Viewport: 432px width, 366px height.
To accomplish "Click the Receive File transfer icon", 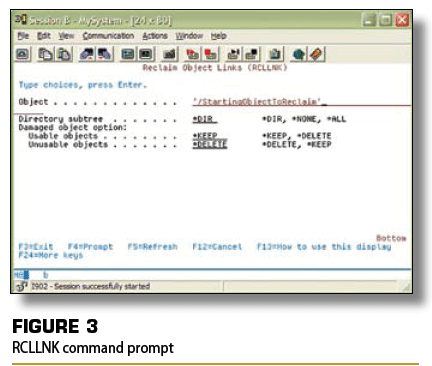I will point(105,54).
